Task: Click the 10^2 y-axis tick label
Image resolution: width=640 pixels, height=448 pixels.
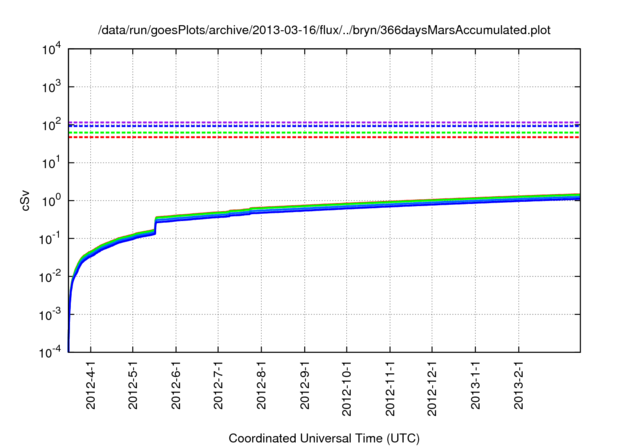Action: pos(51,125)
